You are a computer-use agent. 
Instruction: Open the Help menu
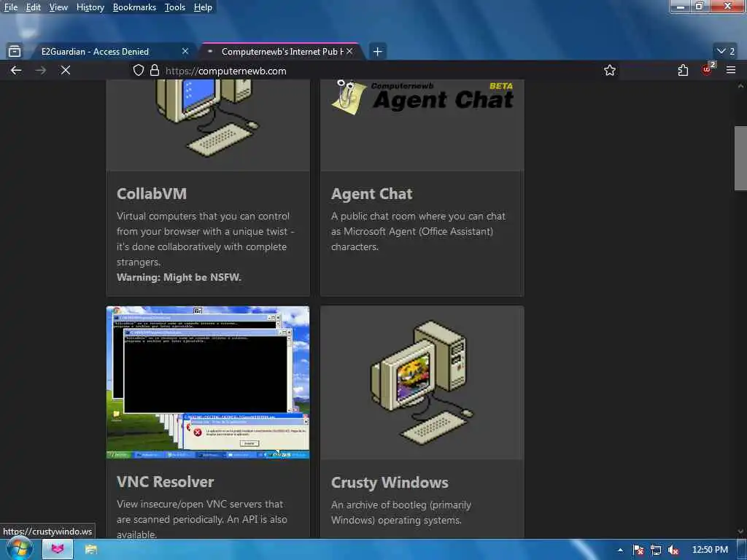203,7
